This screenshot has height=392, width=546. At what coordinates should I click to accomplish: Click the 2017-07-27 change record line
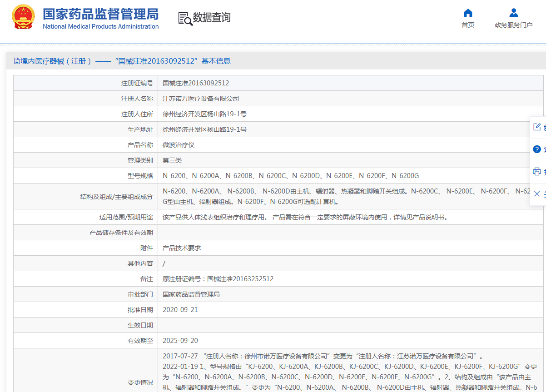pos(323,356)
